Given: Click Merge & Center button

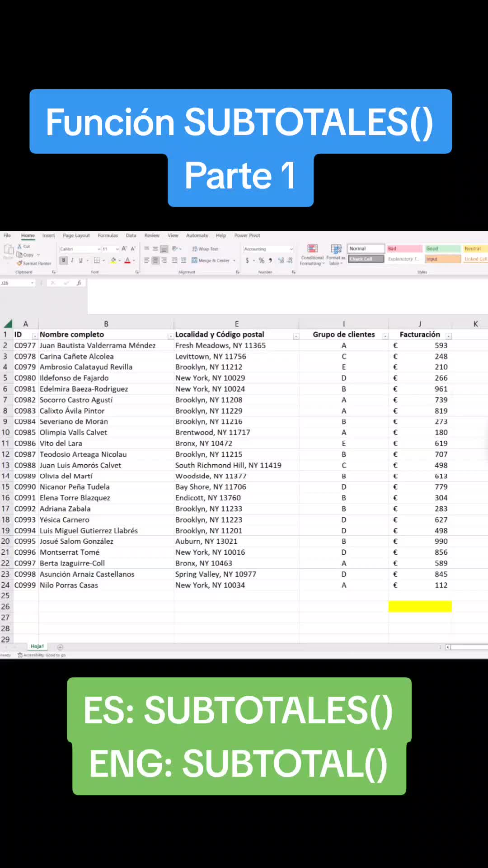Looking at the screenshot, I should coord(211,260).
